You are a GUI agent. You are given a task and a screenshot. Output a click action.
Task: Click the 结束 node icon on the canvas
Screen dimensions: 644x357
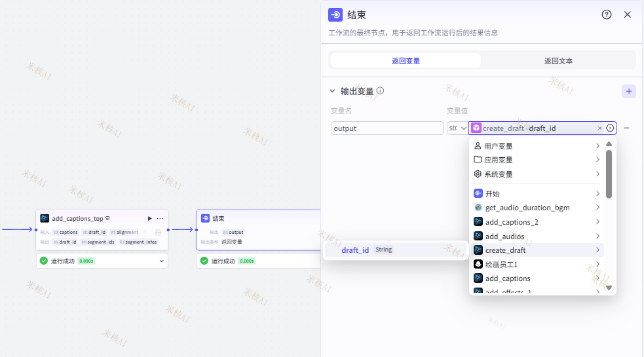click(x=205, y=218)
